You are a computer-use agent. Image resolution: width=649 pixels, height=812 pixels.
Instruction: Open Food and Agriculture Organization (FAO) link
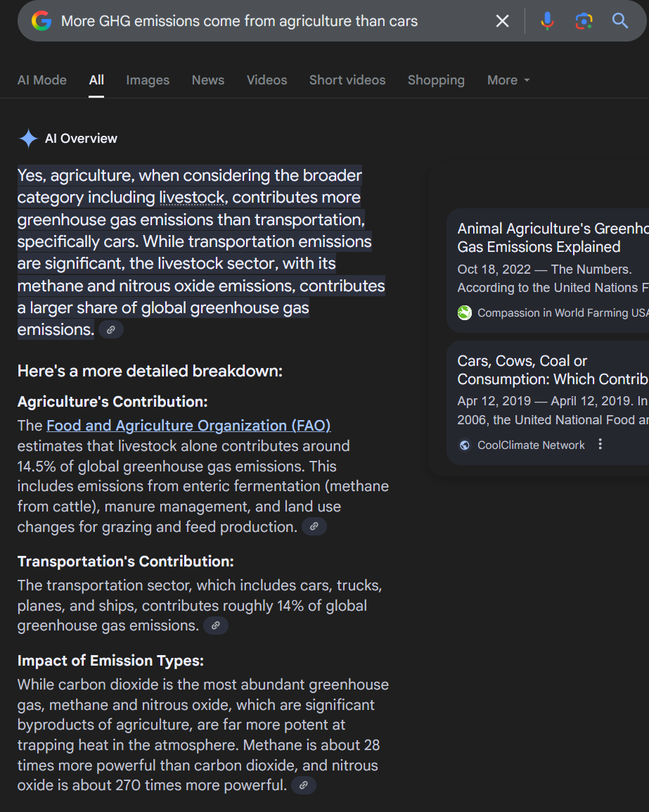point(188,425)
